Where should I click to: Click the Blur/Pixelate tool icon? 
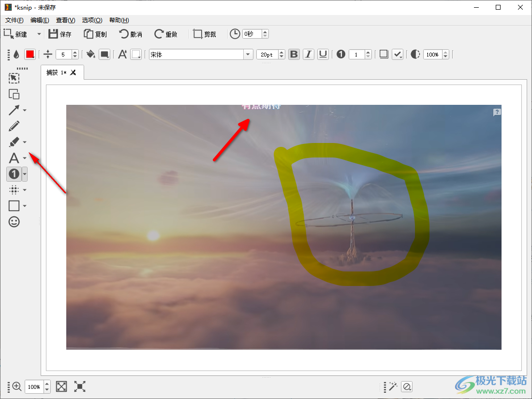point(14,190)
